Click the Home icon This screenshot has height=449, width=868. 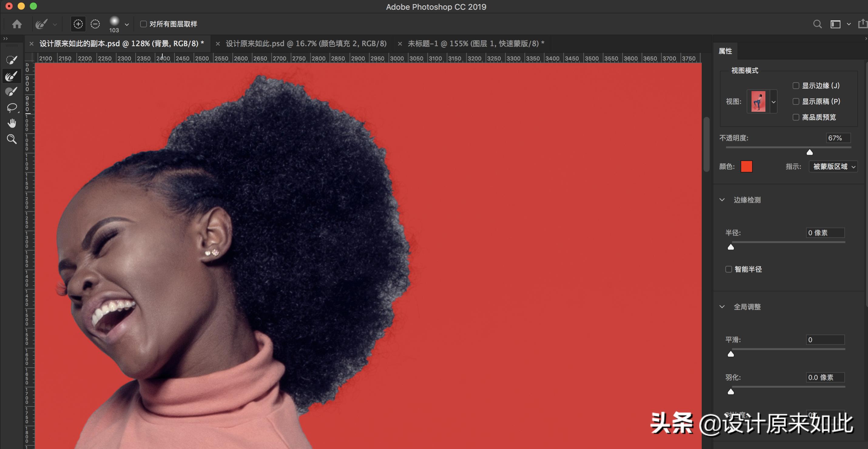(17, 24)
